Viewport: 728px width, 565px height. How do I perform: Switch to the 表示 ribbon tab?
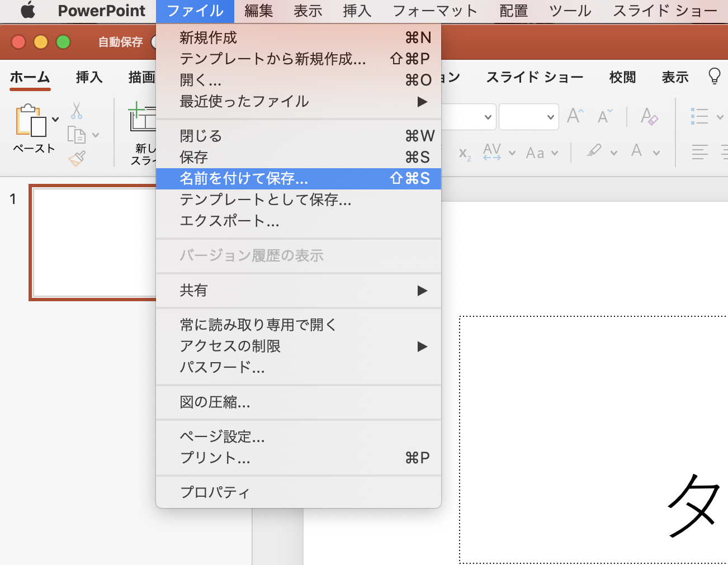click(x=675, y=77)
